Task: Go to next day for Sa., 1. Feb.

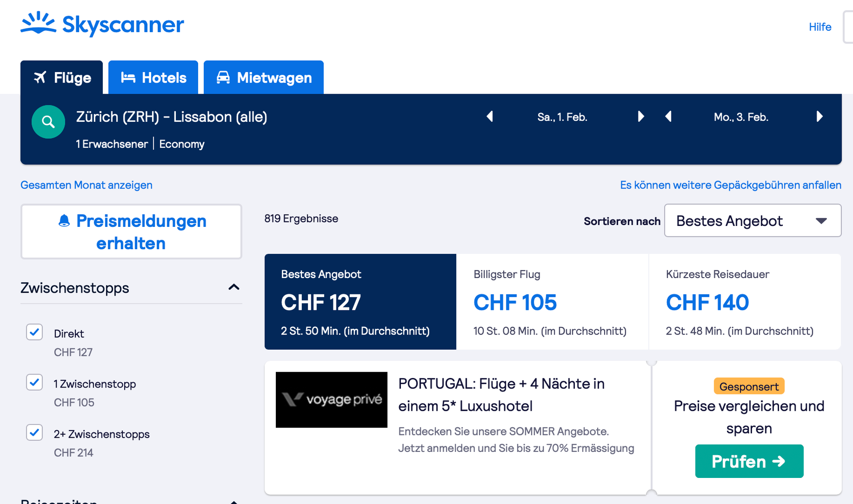Action: click(641, 117)
